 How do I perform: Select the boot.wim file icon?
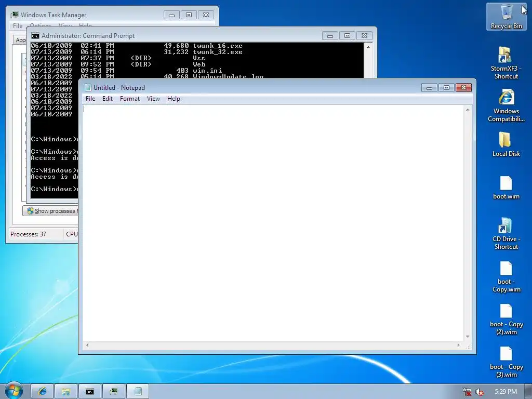pos(506,188)
